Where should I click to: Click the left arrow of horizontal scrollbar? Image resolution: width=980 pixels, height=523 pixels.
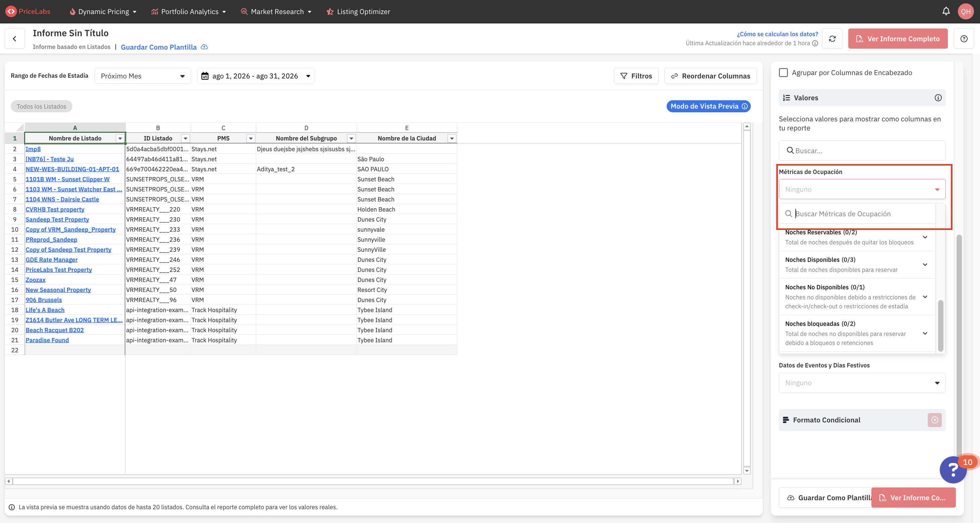pos(8,481)
